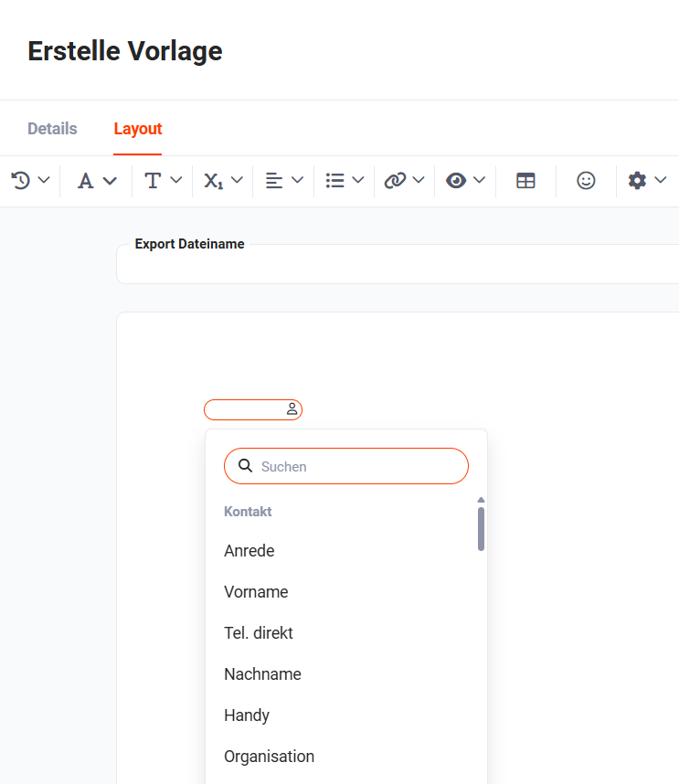679x784 pixels.
Task: Expand the settings gear chevron
Action: coord(661,180)
